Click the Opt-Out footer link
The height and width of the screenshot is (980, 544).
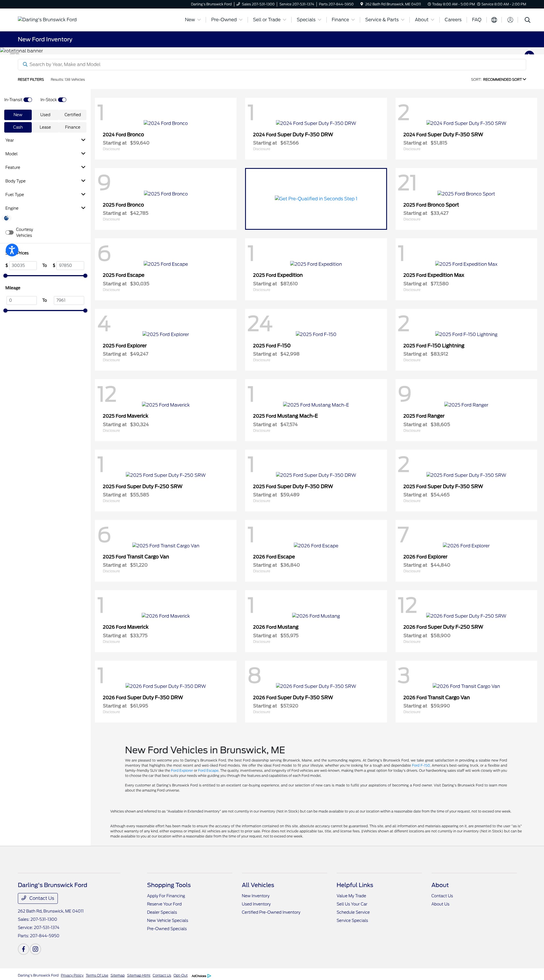[x=180, y=975]
